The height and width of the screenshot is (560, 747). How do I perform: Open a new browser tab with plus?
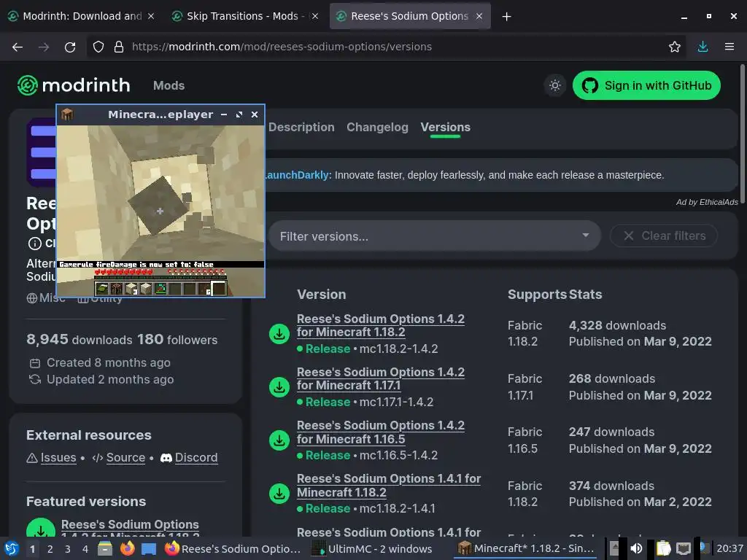[x=506, y=17]
